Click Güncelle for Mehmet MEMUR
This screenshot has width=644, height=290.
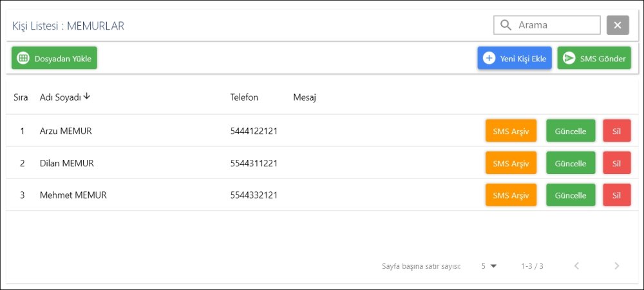(570, 195)
